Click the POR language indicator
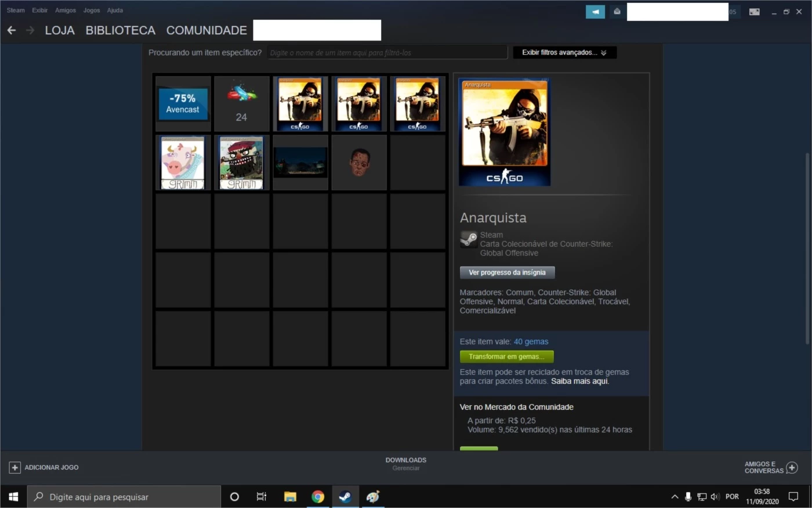This screenshot has width=812, height=508. click(733, 497)
